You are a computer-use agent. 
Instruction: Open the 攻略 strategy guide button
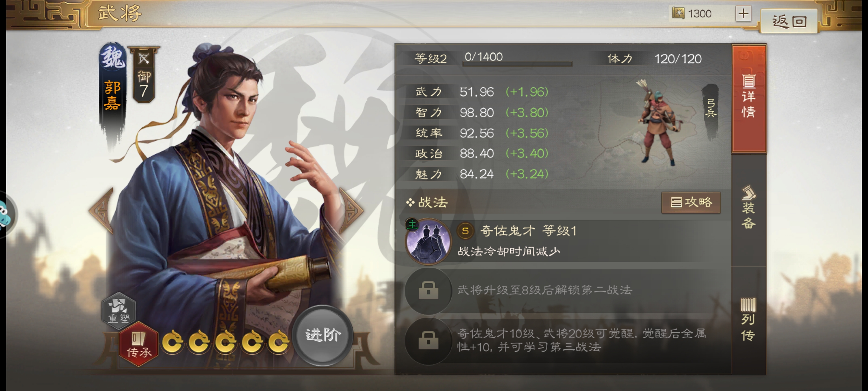coord(691,202)
